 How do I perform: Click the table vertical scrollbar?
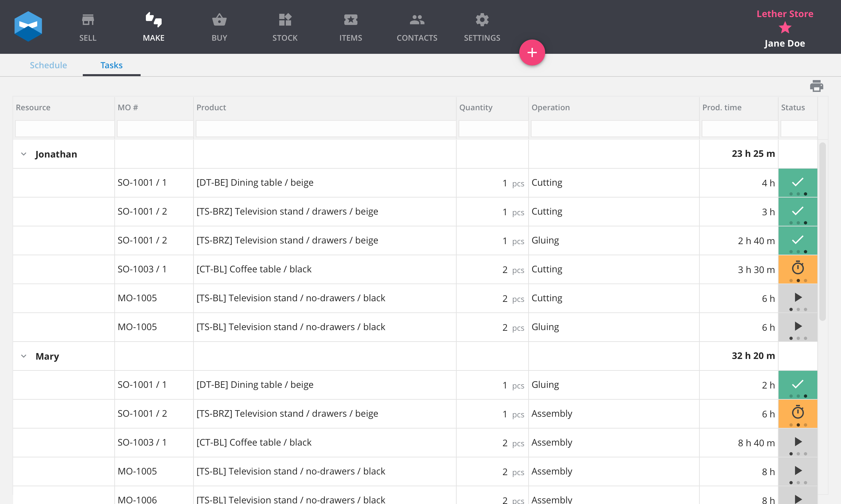click(x=822, y=231)
